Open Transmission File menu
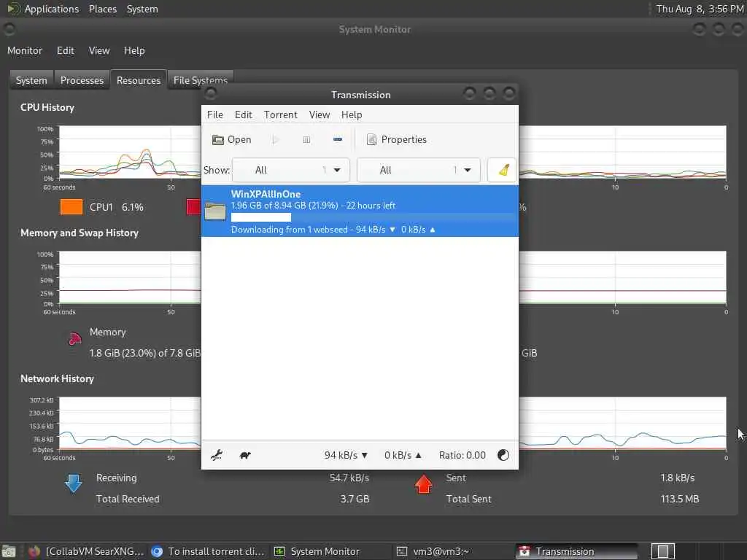The height and width of the screenshot is (560, 747). [x=215, y=114]
